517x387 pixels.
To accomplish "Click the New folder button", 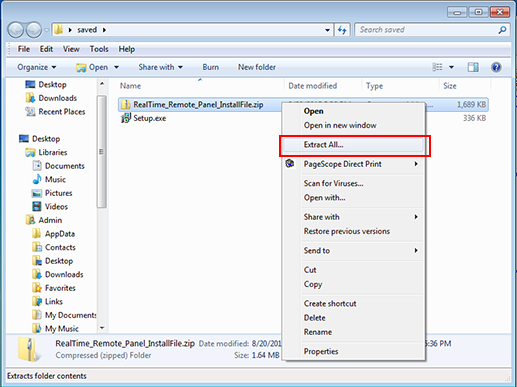I will coord(257,67).
